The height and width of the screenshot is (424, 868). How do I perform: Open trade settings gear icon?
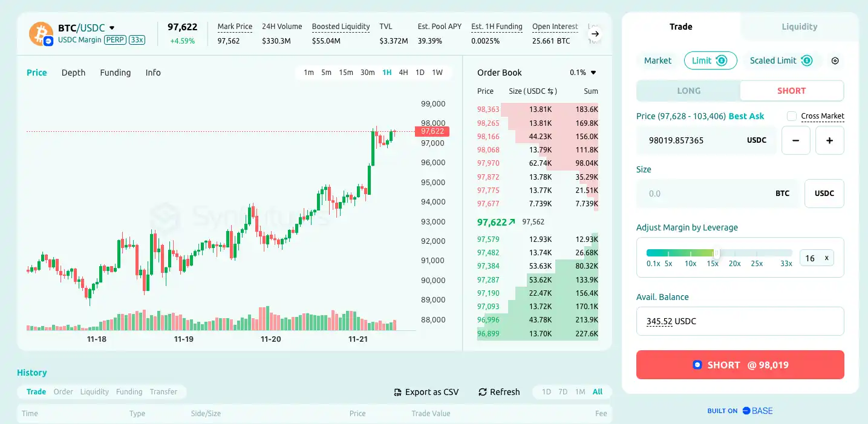pos(835,60)
